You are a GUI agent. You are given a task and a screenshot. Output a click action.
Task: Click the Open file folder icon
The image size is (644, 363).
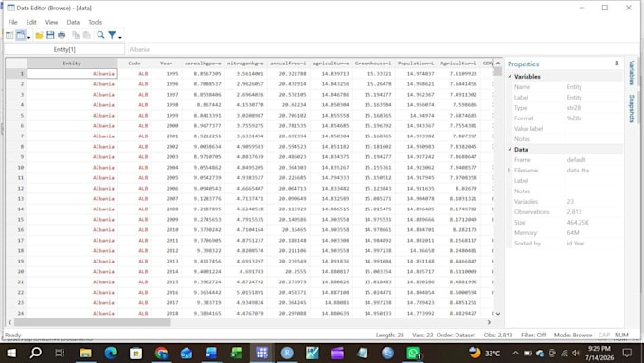pyautogui.click(x=39, y=35)
